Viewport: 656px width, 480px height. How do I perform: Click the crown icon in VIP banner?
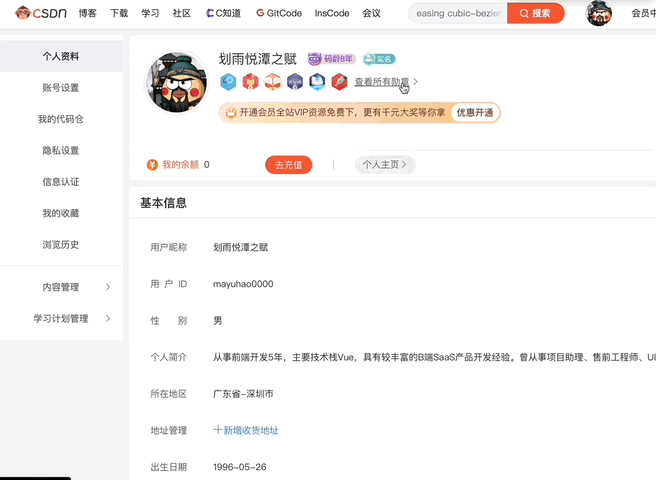pos(231,113)
